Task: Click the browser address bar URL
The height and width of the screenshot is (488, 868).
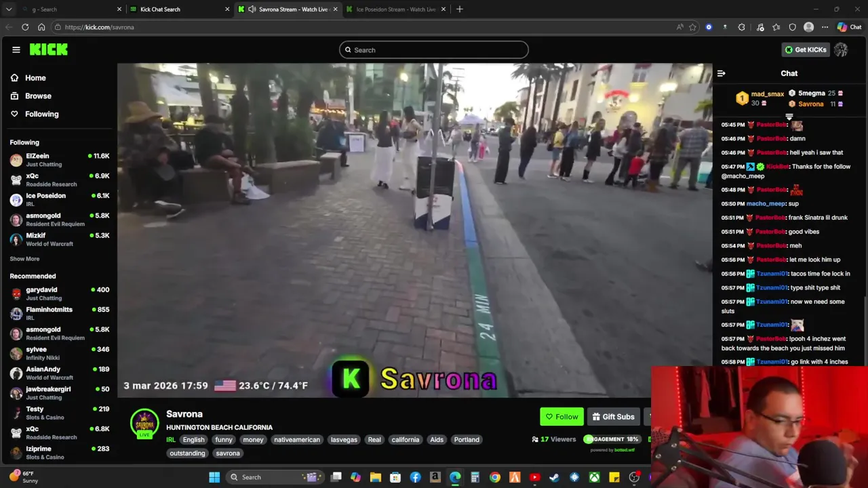Action: [x=100, y=27]
